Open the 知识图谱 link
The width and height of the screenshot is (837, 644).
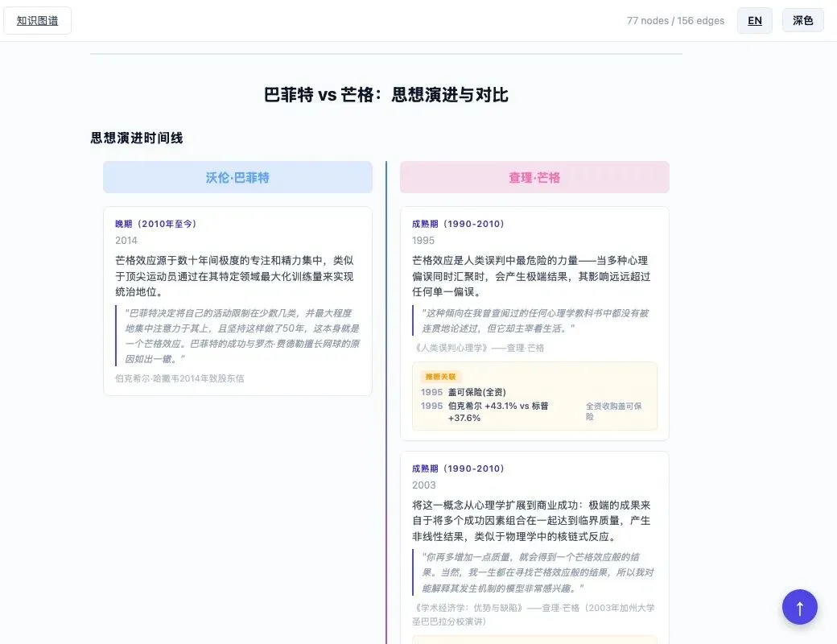[x=37, y=21]
